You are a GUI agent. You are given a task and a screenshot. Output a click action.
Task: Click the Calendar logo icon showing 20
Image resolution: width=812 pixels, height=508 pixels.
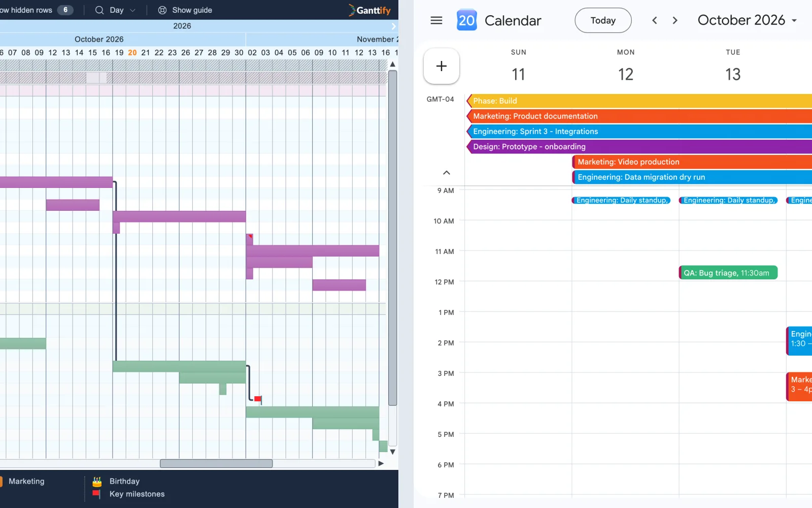pos(466,20)
